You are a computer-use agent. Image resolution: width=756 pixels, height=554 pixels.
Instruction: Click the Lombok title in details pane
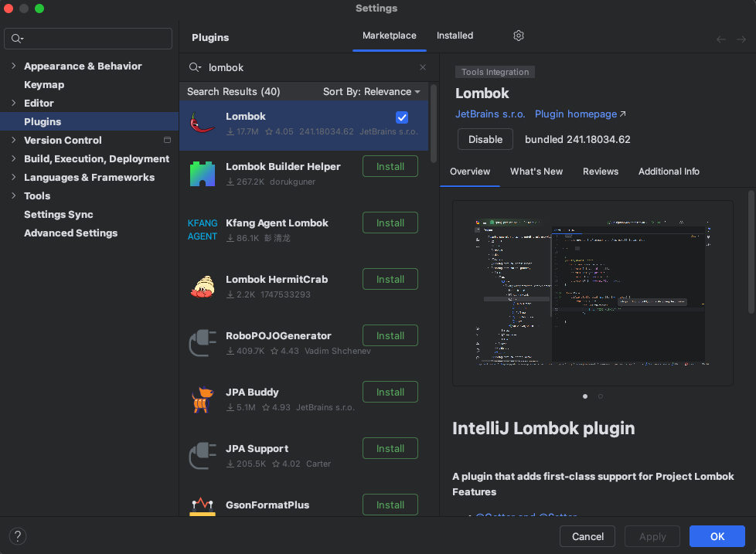tap(482, 93)
